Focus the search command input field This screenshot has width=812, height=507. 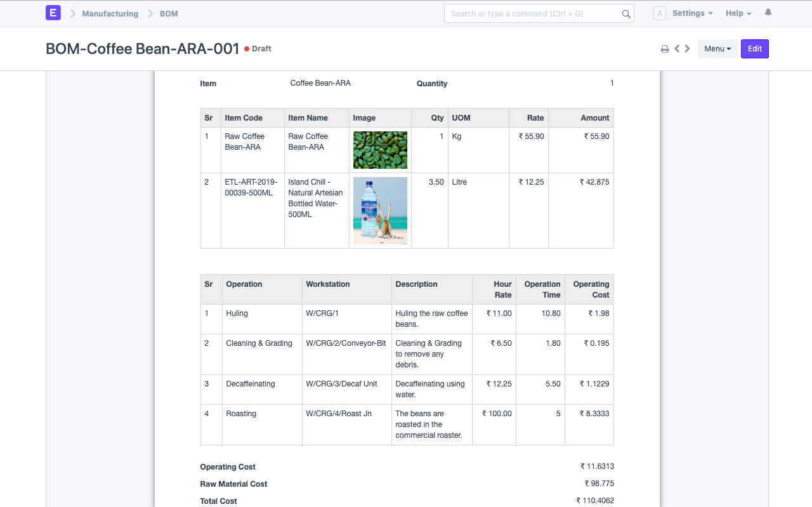tap(539, 13)
